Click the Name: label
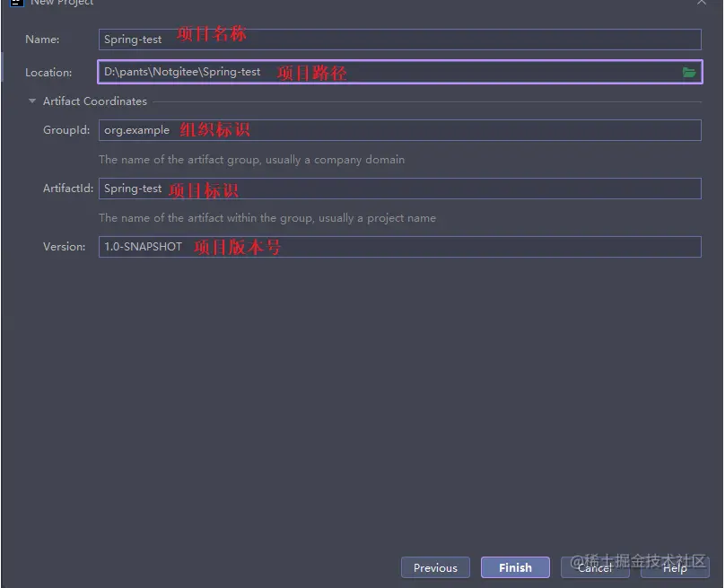The height and width of the screenshot is (588, 725). coord(42,39)
